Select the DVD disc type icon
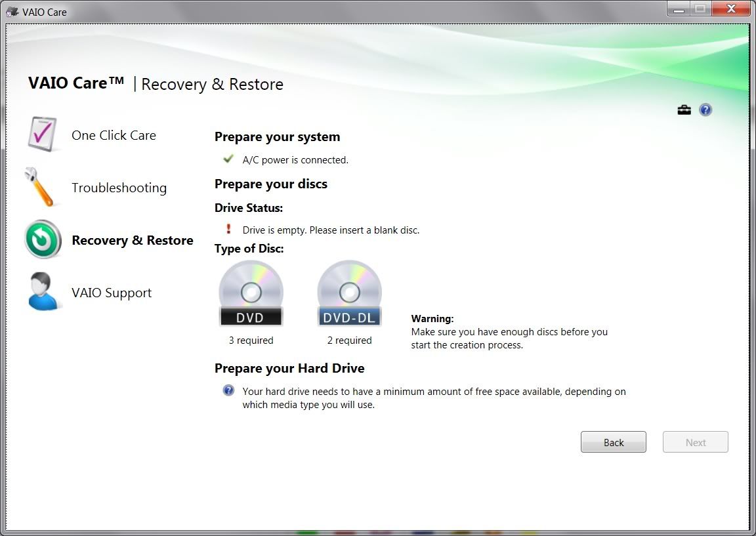This screenshot has height=536, width=756. coord(251,293)
